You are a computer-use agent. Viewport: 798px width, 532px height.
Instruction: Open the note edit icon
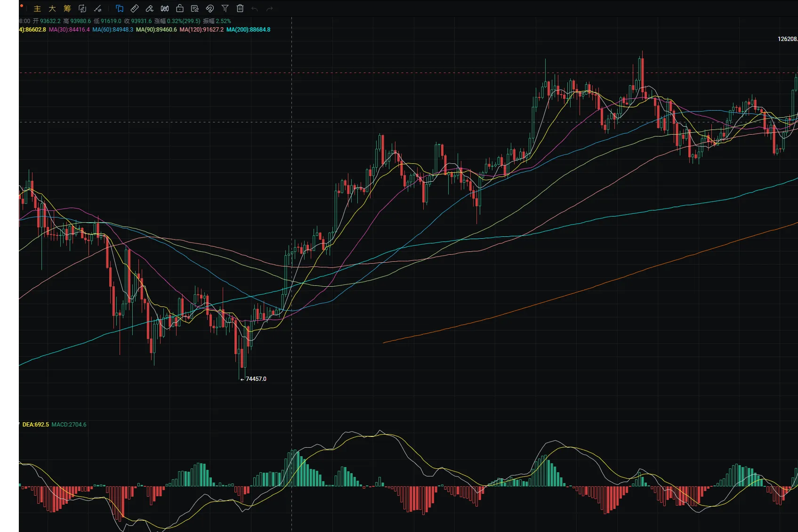[195, 8]
